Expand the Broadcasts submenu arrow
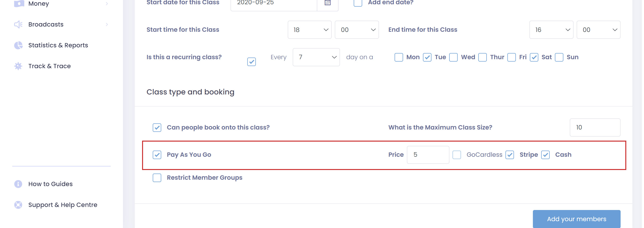The width and height of the screenshot is (644, 228). (x=107, y=25)
